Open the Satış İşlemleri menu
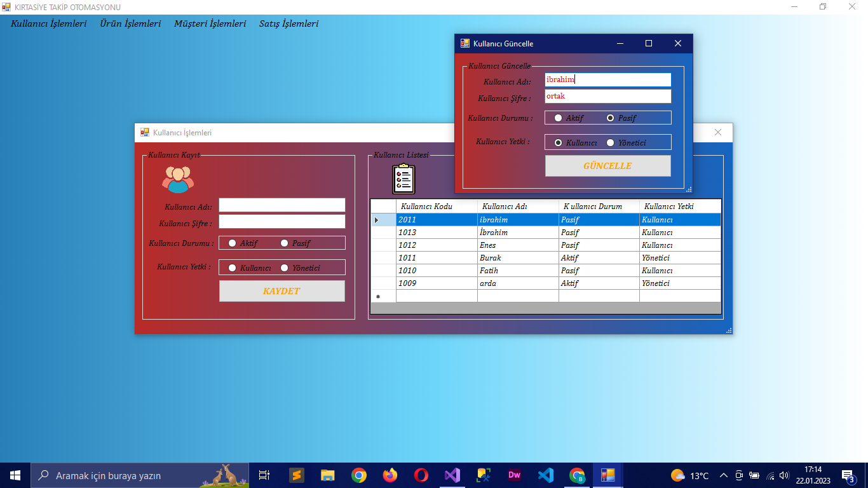The width and height of the screenshot is (868, 488). tap(289, 24)
